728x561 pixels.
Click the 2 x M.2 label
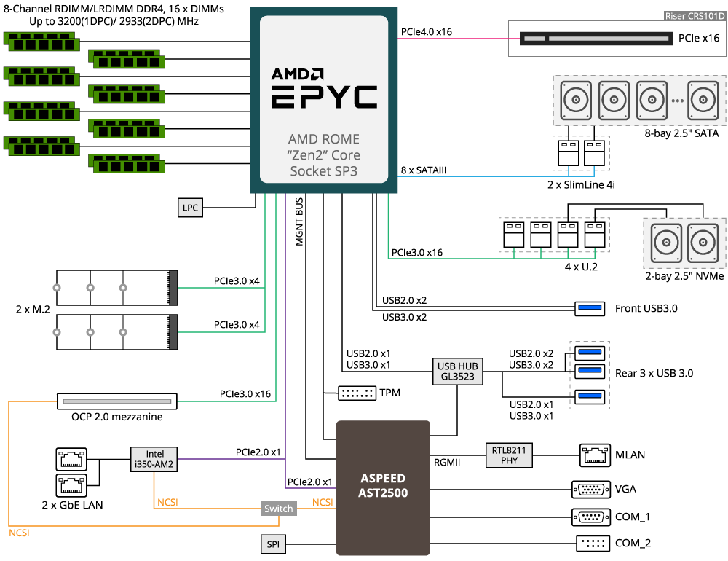click(x=33, y=309)
